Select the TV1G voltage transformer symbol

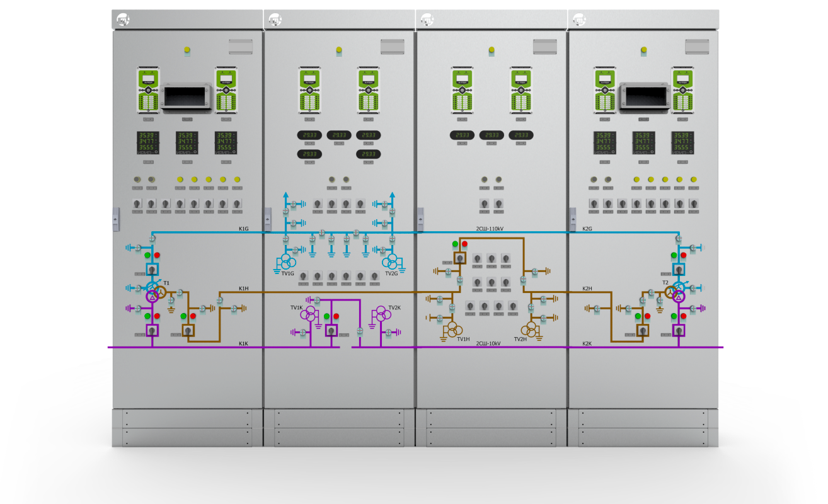point(287,261)
